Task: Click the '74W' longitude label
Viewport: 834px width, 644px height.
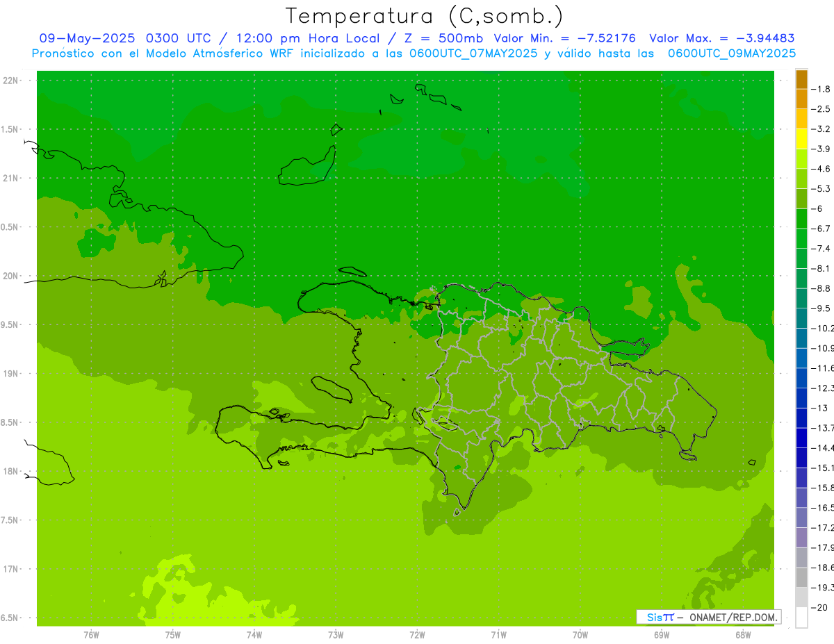Action: click(x=254, y=635)
